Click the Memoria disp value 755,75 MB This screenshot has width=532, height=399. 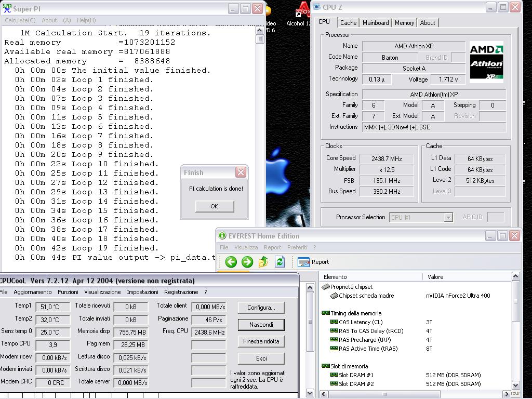(x=130, y=332)
